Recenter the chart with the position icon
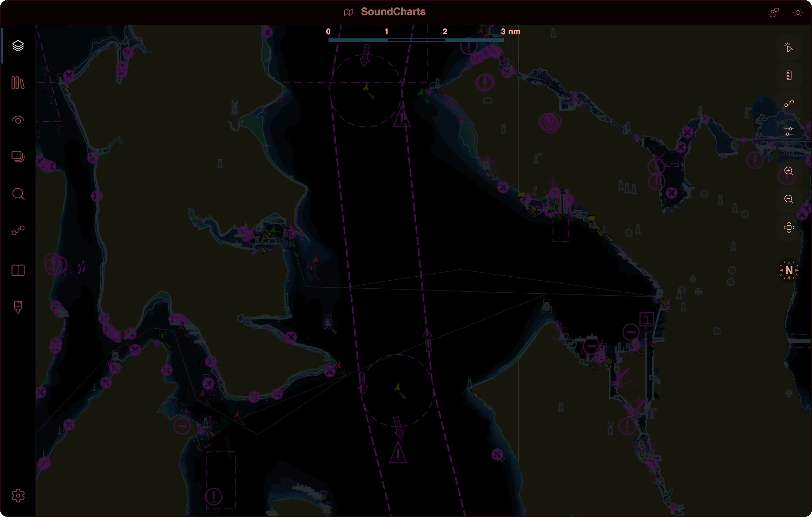Viewport: 812px width, 517px height. [x=789, y=227]
